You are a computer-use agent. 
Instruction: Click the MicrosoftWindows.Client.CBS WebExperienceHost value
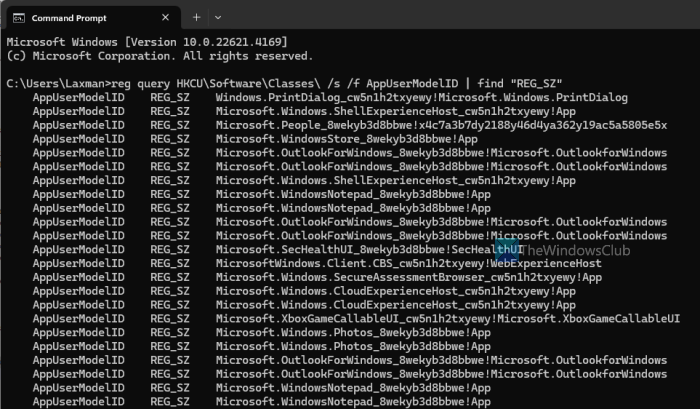(408, 263)
